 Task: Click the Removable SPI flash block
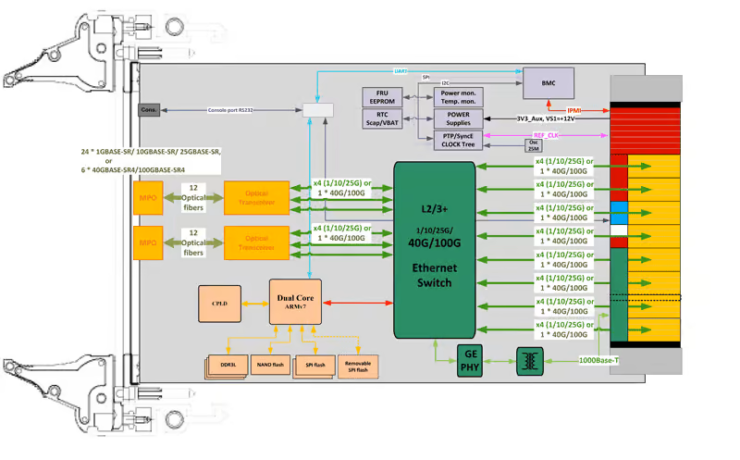pos(358,367)
